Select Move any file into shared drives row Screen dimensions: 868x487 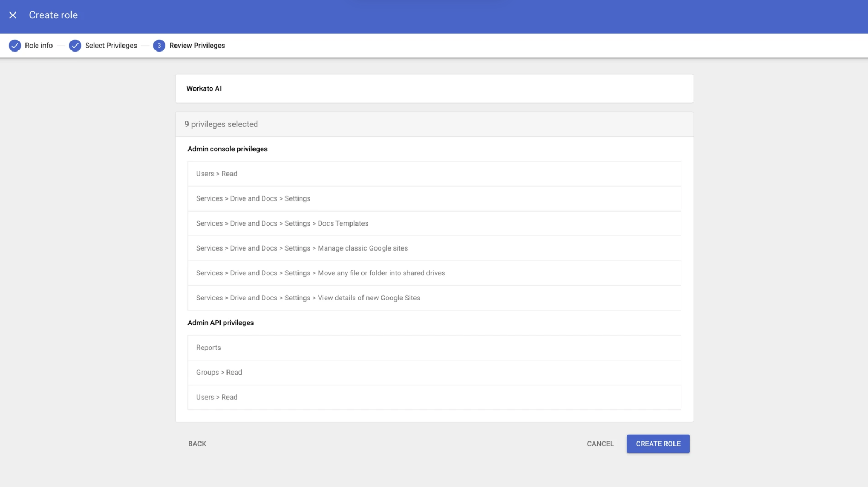[434, 273]
